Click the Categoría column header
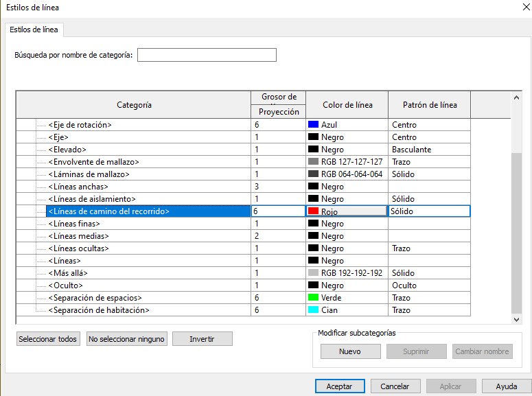The width and height of the screenshot is (532, 396). (x=134, y=105)
